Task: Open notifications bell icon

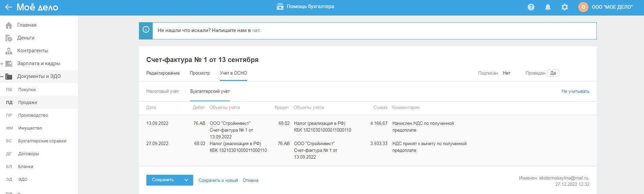Action: pyautogui.click(x=548, y=7)
